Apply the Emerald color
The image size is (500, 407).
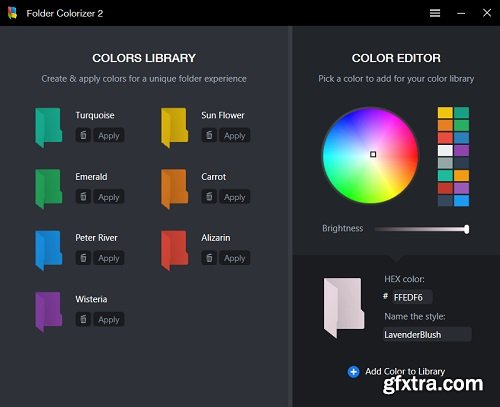point(109,197)
